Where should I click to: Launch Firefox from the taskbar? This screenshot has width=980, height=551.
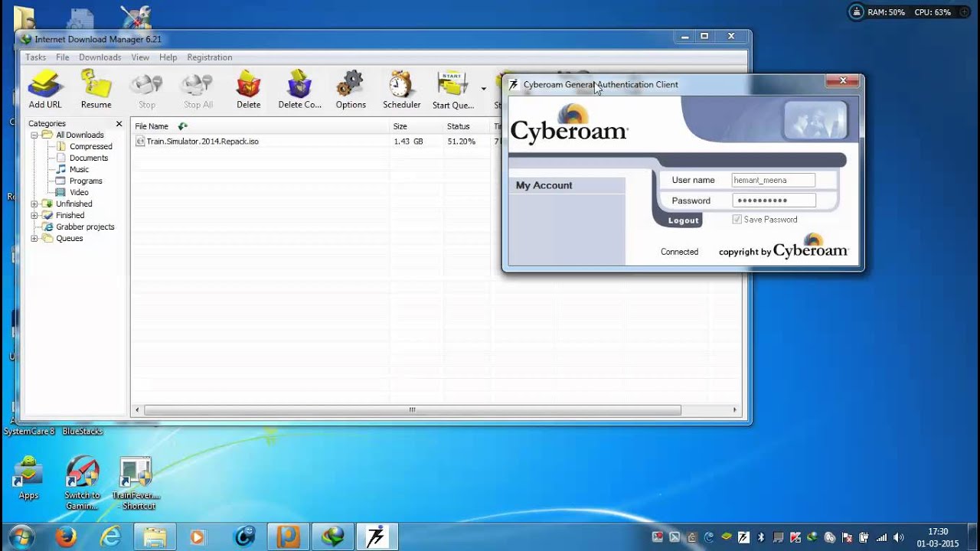click(66, 537)
